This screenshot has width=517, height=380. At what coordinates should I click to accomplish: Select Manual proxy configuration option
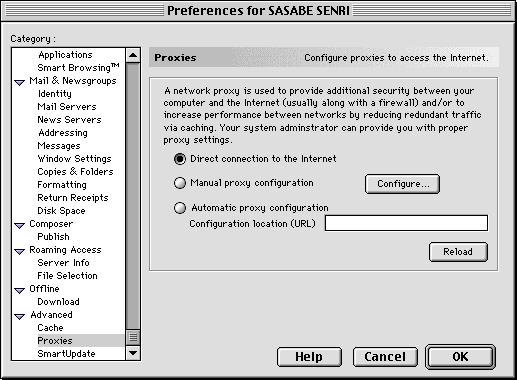[180, 183]
